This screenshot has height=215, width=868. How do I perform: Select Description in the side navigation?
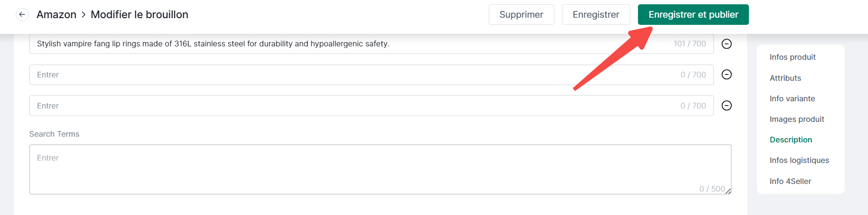point(791,140)
